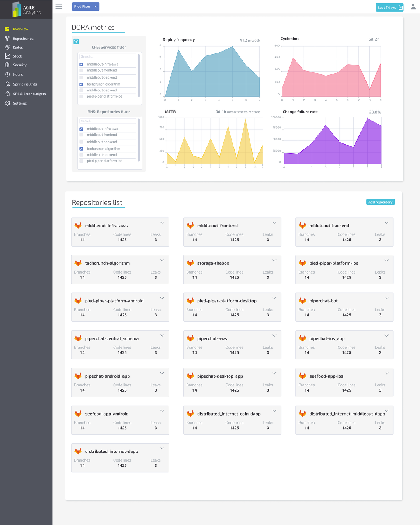Click the Kudos hand icon in sidebar
420x525 pixels.
pos(7,47)
